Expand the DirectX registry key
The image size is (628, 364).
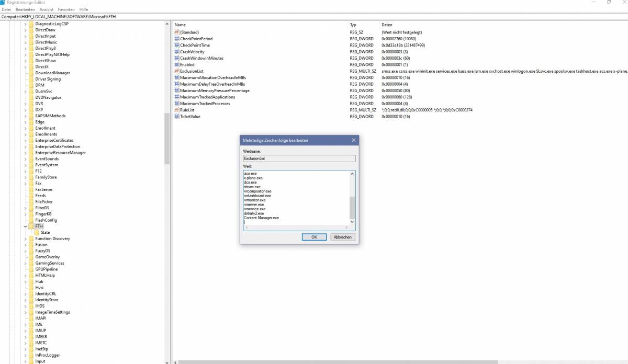click(x=25, y=67)
